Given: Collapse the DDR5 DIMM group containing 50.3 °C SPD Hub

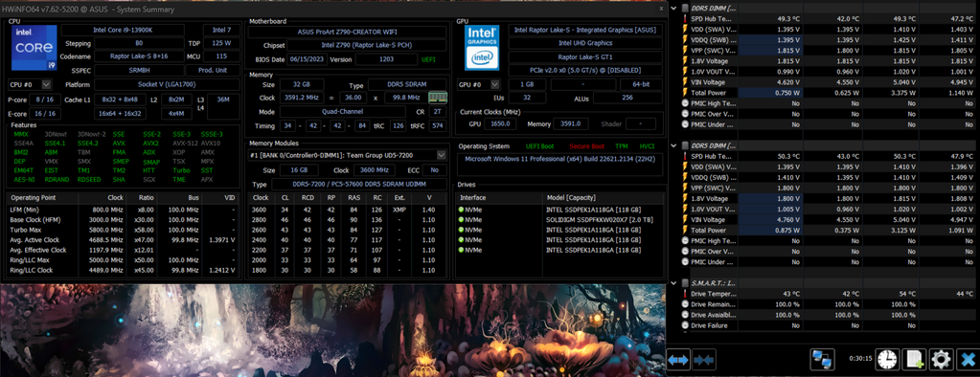Looking at the screenshot, I should coord(673,145).
